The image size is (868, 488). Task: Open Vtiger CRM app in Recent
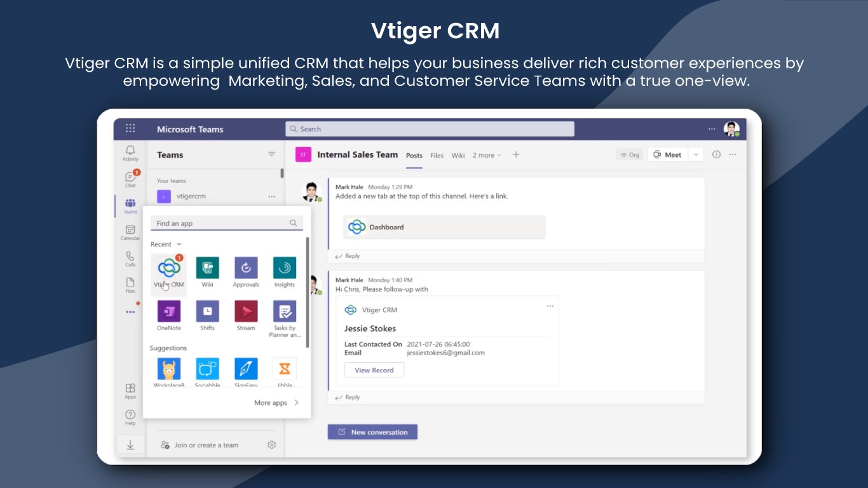point(169,273)
